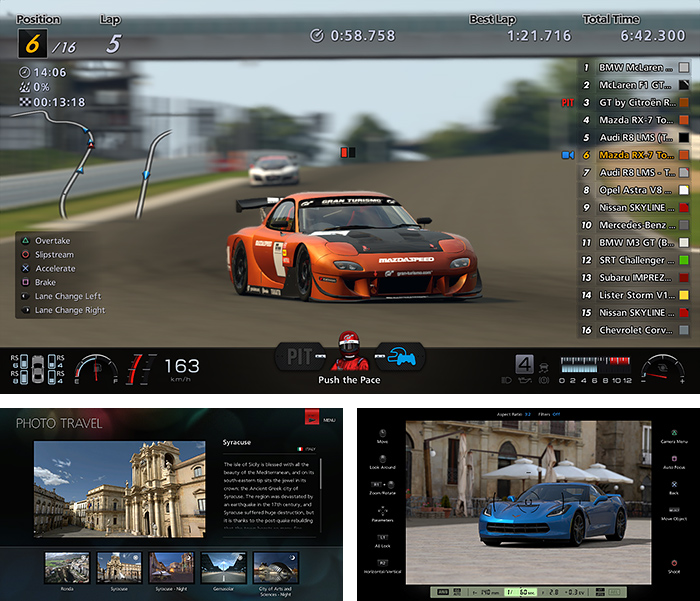Click the Italy flag icon
Screen dimensions: 700x601
click(300, 449)
